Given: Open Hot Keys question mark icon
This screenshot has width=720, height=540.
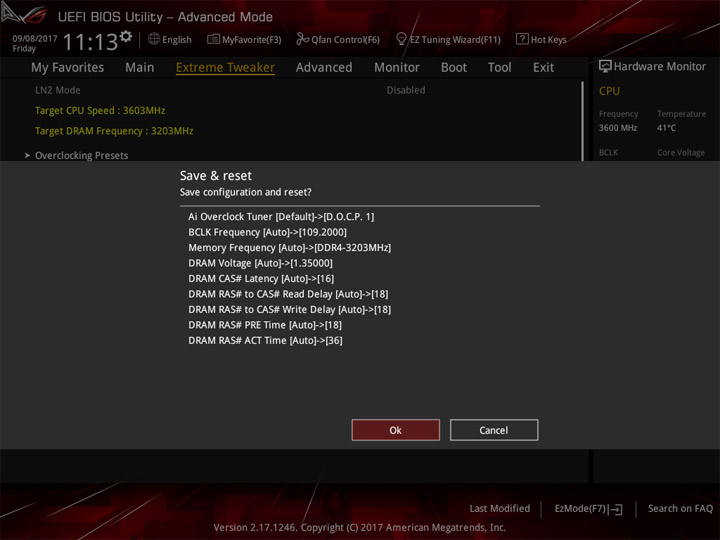Looking at the screenshot, I should [522, 39].
